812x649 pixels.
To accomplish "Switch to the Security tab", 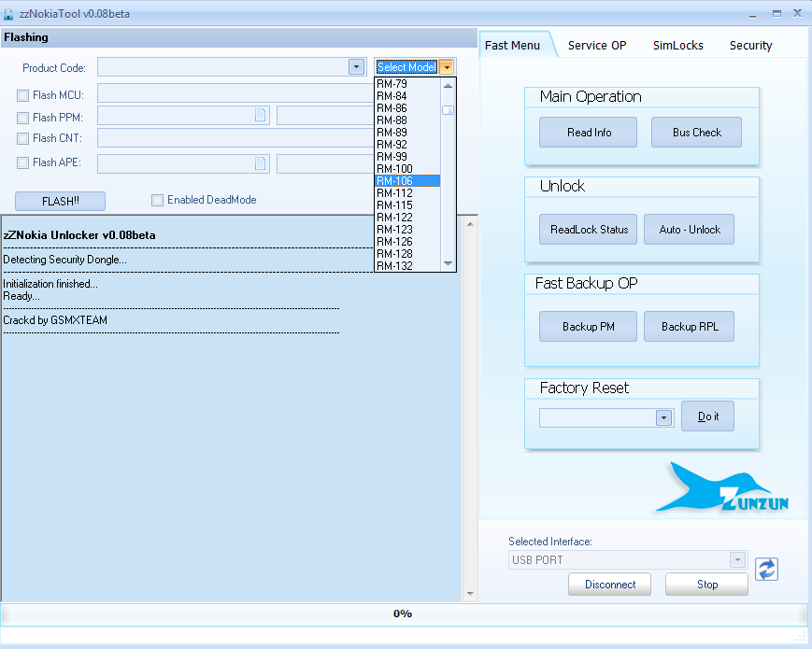I will click(751, 46).
